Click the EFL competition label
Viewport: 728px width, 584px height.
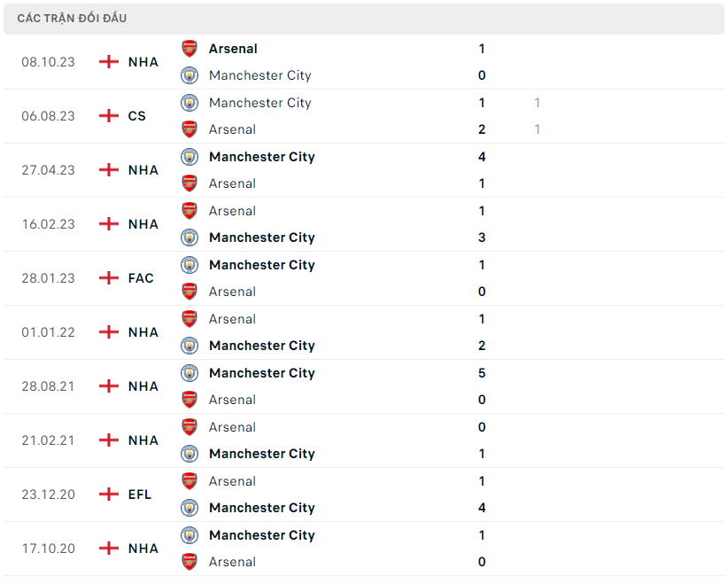pos(140,494)
